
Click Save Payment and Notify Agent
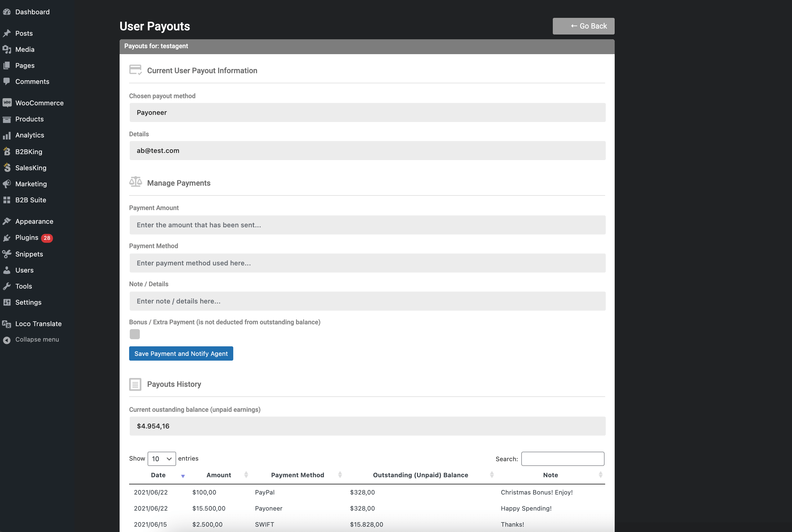(181, 353)
